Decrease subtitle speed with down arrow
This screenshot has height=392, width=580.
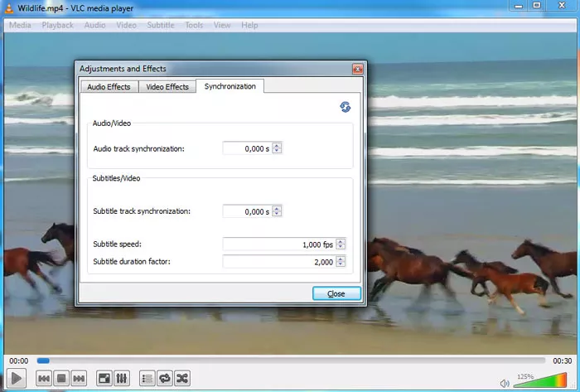pyautogui.click(x=341, y=247)
